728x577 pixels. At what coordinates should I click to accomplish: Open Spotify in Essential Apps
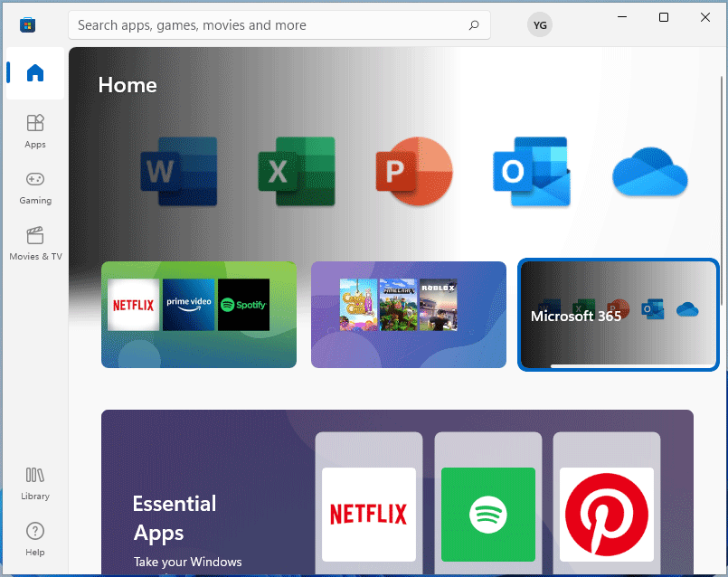pyautogui.click(x=488, y=515)
